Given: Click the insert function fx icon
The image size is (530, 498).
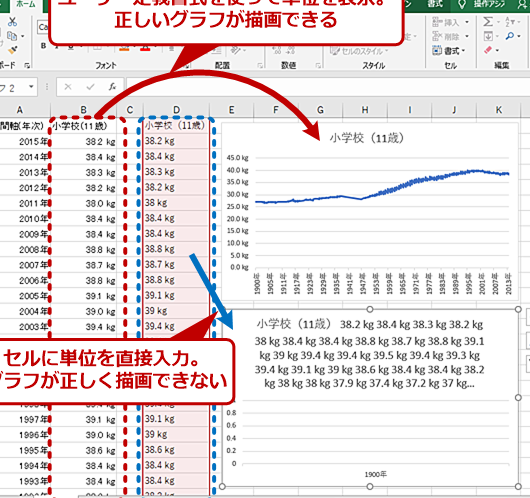Looking at the screenshot, I should coord(112,87).
